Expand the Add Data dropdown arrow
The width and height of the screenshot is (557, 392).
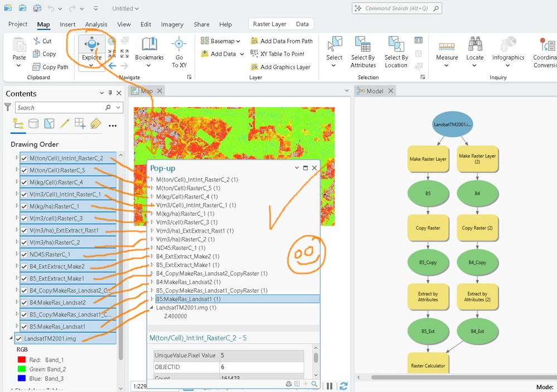coord(242,54)
